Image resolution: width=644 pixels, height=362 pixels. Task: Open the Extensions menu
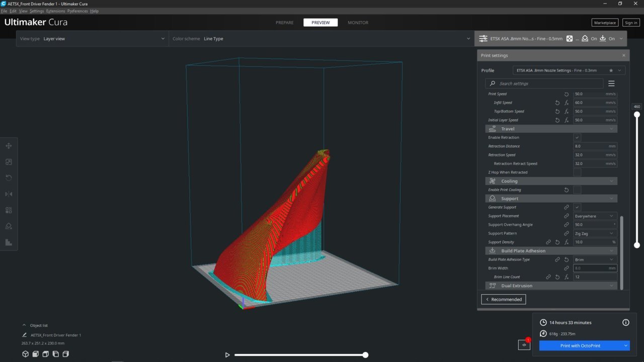point(55,11)
